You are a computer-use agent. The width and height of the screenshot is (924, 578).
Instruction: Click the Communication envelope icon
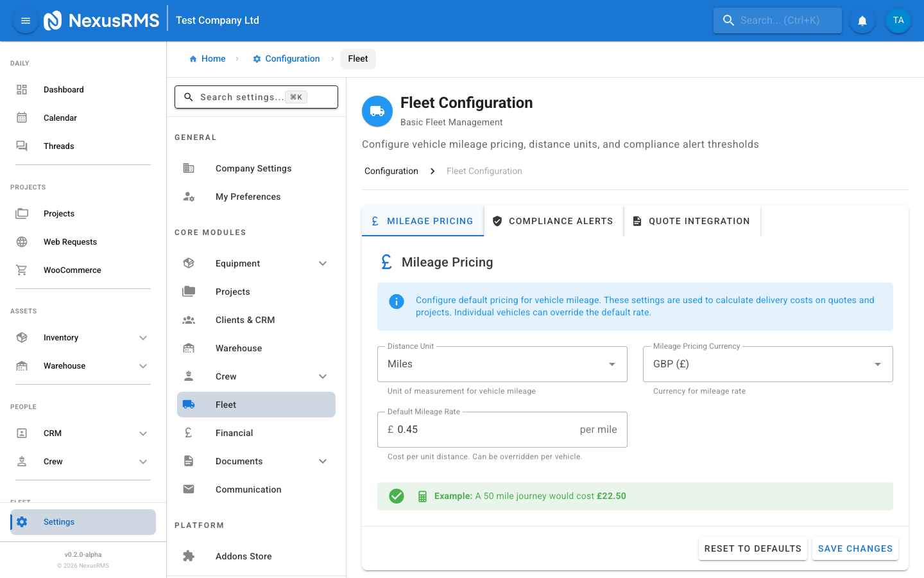[x=188, y=489]
